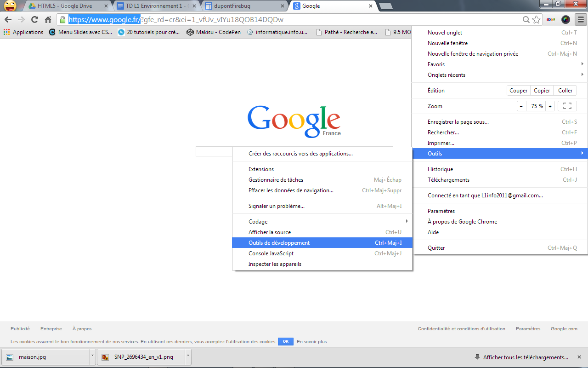Click the browser forward arrow

[21, 20]
